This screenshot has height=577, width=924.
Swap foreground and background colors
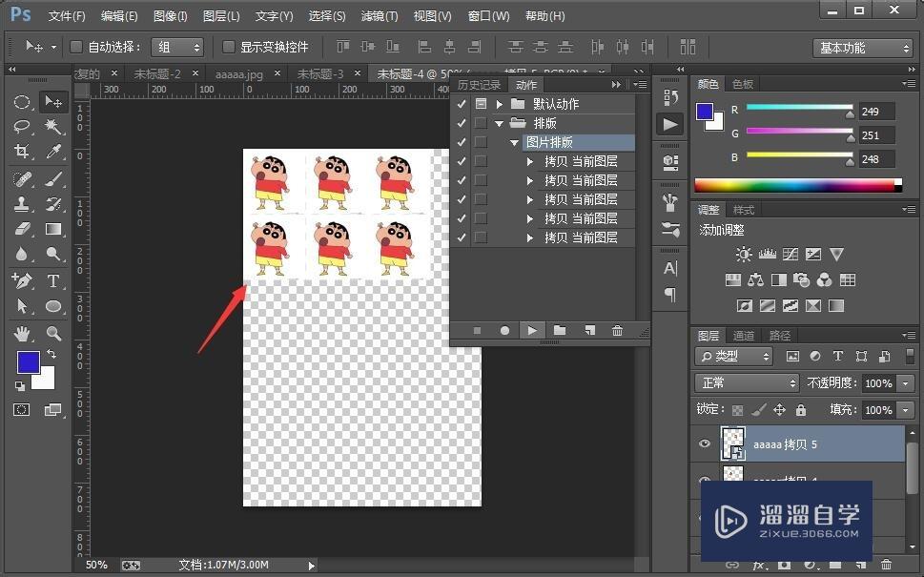[51, 354]
